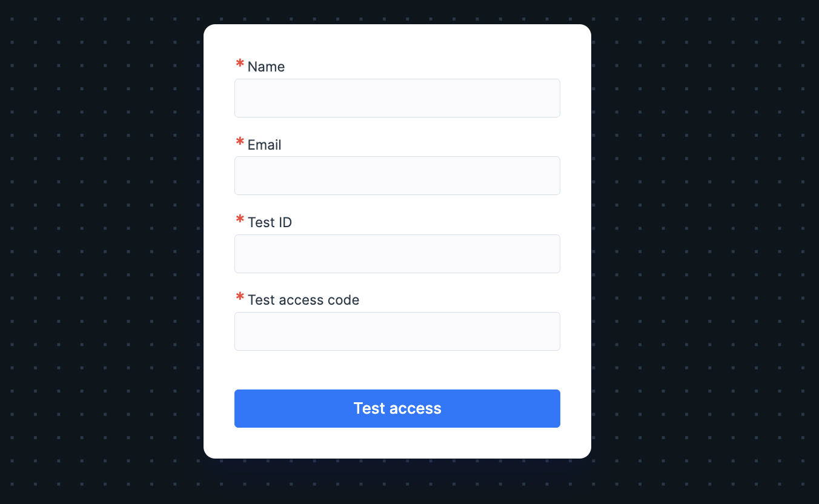Click into the Email text box
Viewport: 819px width, 504px height.
coord(397,176)
